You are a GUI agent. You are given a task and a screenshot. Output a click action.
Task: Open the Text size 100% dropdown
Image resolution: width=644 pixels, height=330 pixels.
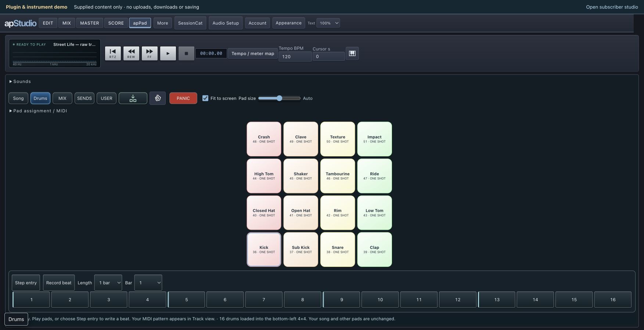point(328,23)
